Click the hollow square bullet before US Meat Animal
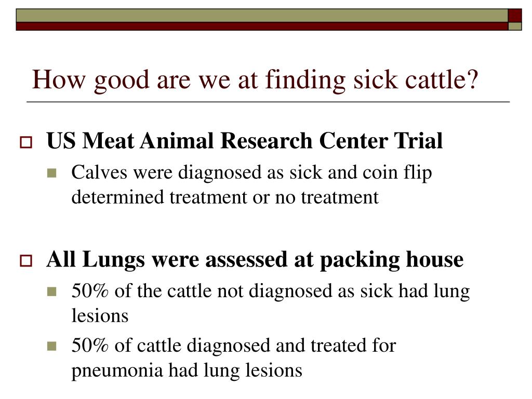This screenshot has height=399, width=532. tap(26, 142)
